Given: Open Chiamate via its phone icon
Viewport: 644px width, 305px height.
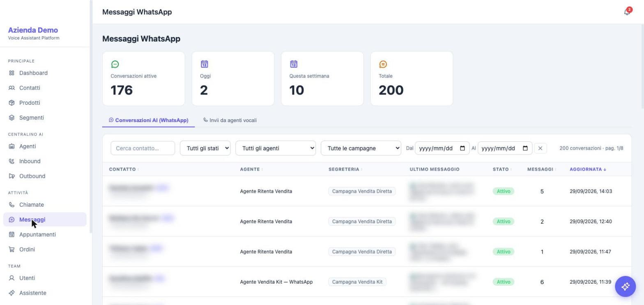Looking at the screenshot, I should pos(11,205).
